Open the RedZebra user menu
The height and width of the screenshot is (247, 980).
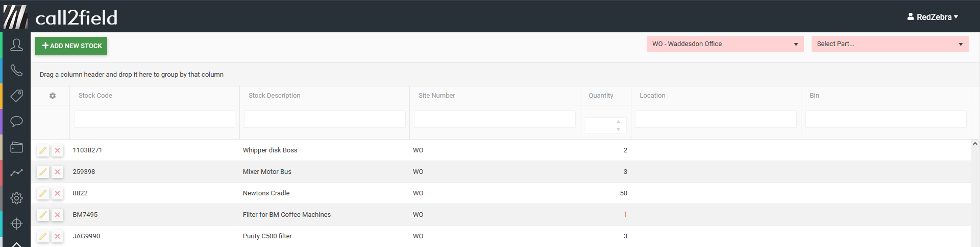[x=933, y=17]
